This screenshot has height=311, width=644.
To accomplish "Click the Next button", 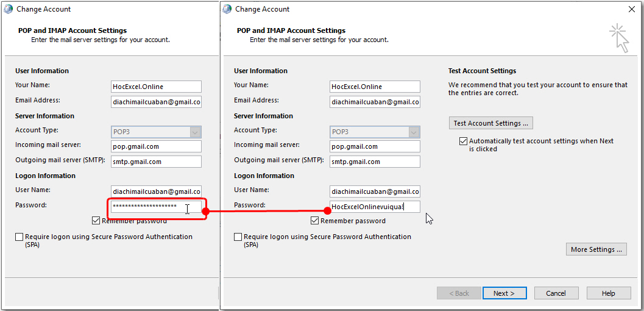I will (504, 293).
